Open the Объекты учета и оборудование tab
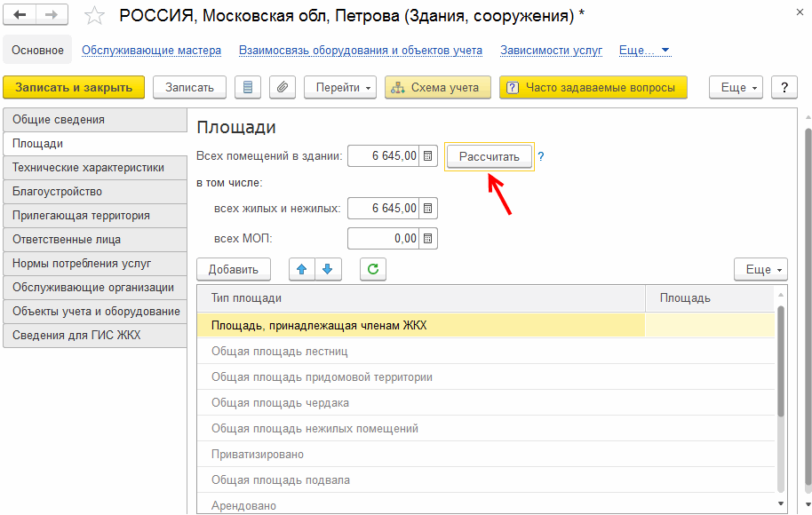Image resolution: width=812 pixels, height=515 pixels. tap(95, 311)
